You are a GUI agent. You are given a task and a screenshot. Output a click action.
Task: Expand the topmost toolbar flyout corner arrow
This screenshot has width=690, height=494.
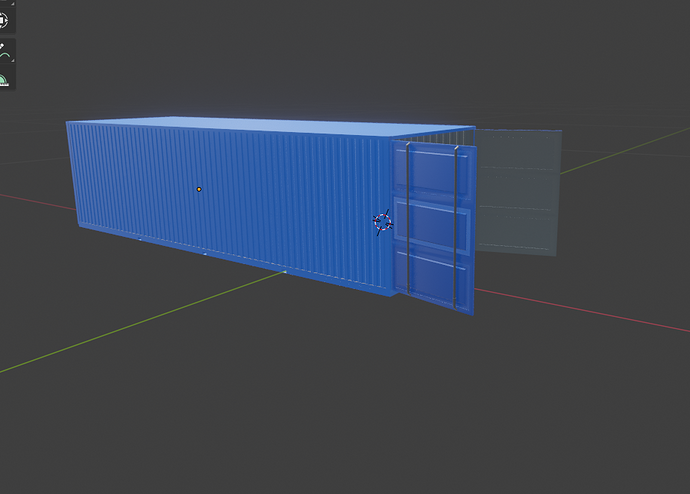[x=12, y=4]
